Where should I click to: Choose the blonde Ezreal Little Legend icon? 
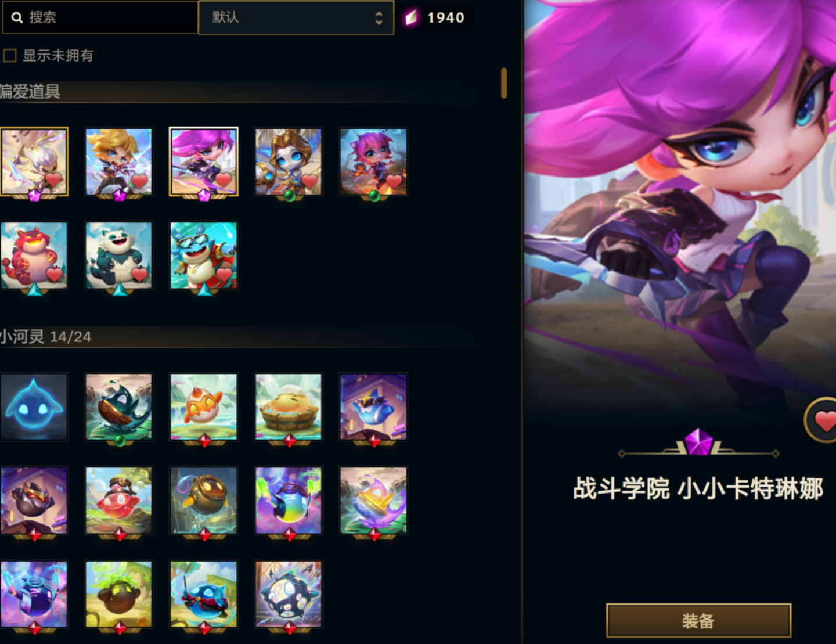point(119,161)
